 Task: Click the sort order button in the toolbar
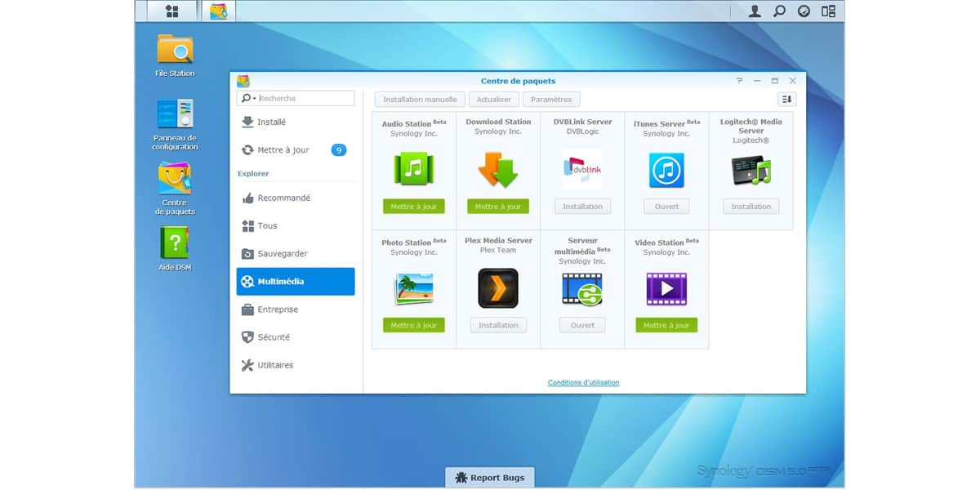tap(786, 99)
